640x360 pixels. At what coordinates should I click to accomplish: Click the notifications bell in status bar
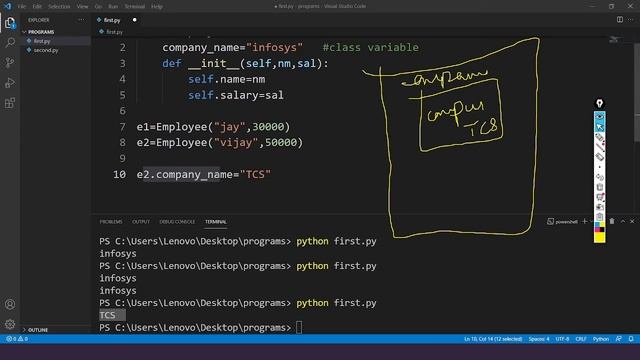point(631,339)
